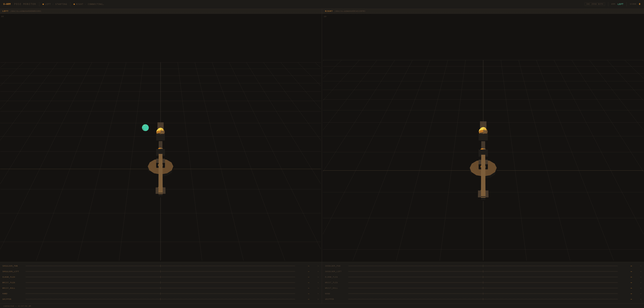
Task: Click left panel GRIPPER slider bar
Action: tap(160, 299)
